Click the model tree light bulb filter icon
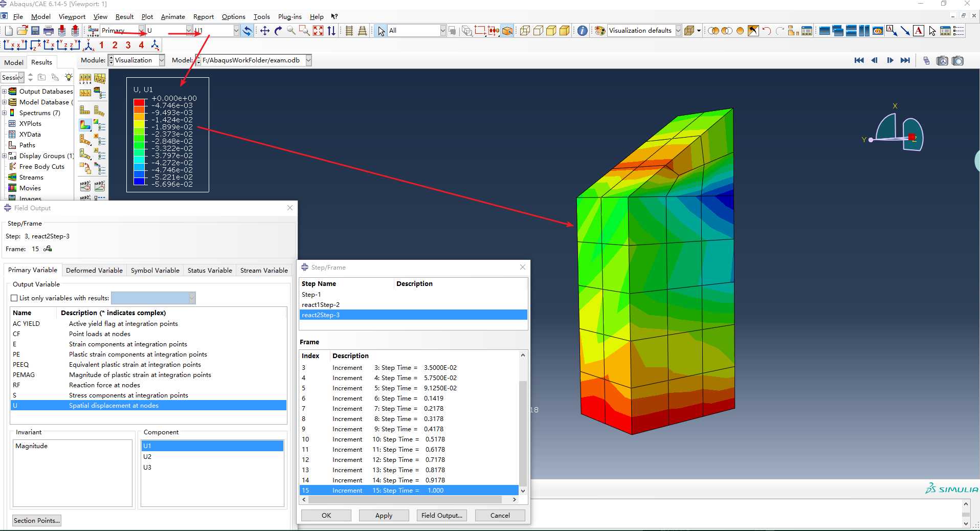This screenshot has height=531, width=980. (69, 77)
